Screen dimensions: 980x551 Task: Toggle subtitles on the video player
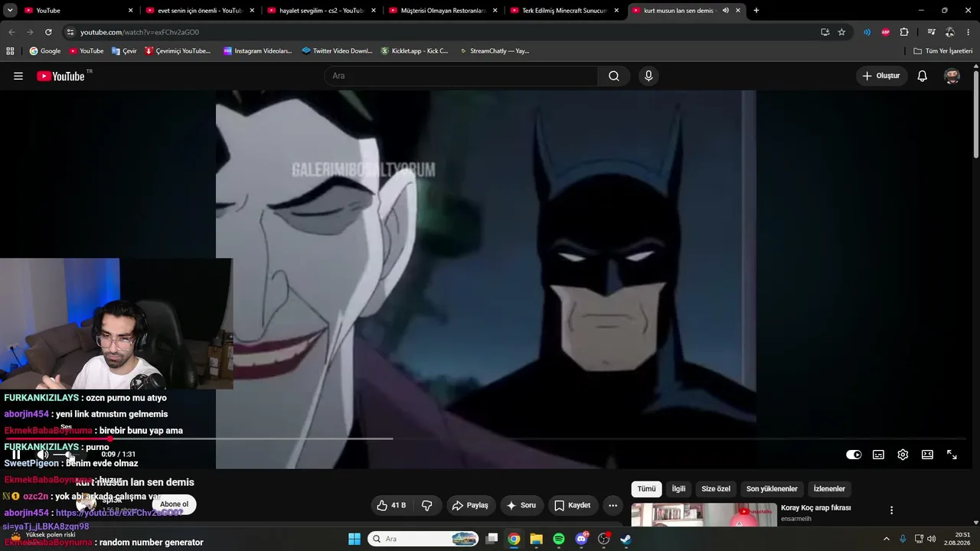point(878,455)
